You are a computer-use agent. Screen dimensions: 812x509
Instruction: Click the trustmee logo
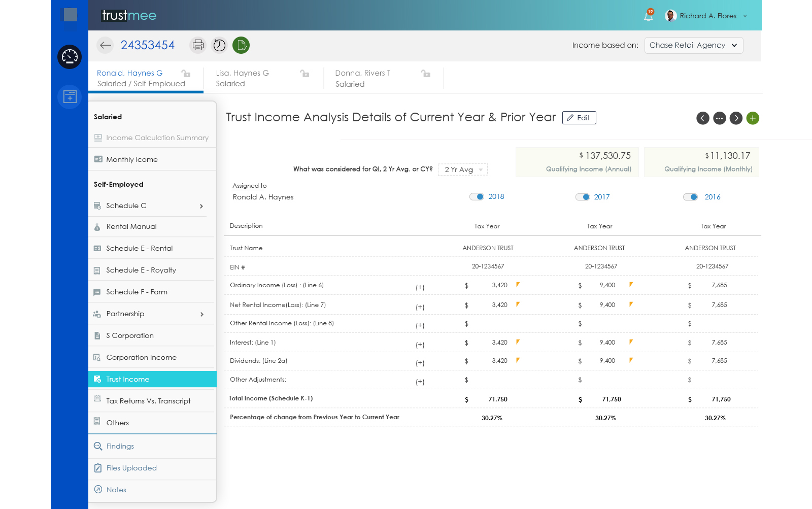pyautogui.click(x=129, y=15)
